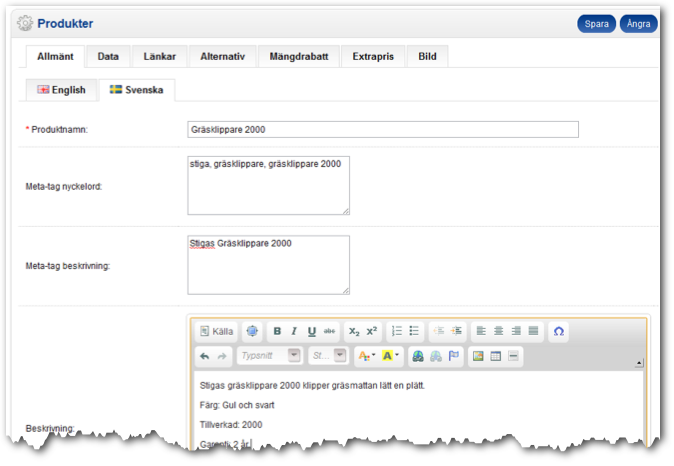Collapse the editor toolbar with the small arrow

[x=639, y=363]
